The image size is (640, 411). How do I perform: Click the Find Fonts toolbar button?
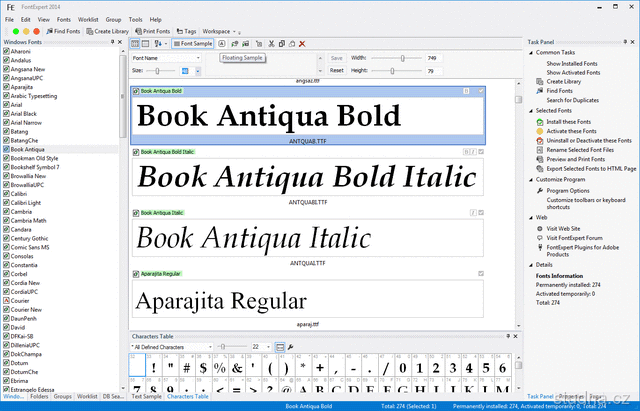[x=63, y=31]
